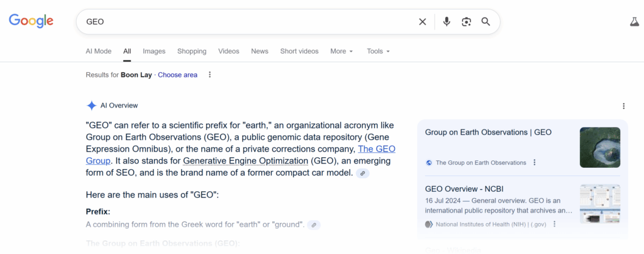Switch to Short videos tab

click(x=299, y=52)
